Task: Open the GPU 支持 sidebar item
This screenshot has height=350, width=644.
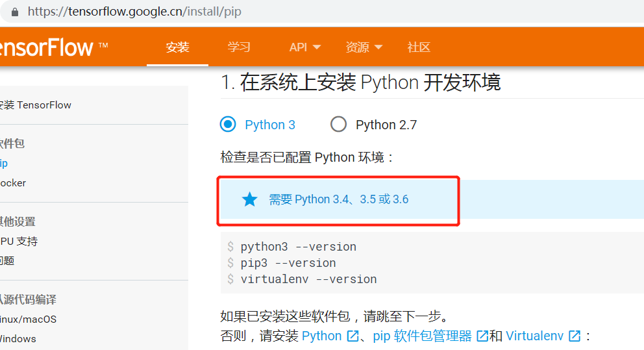Action: pyautogui.click(x=19, y=241)
